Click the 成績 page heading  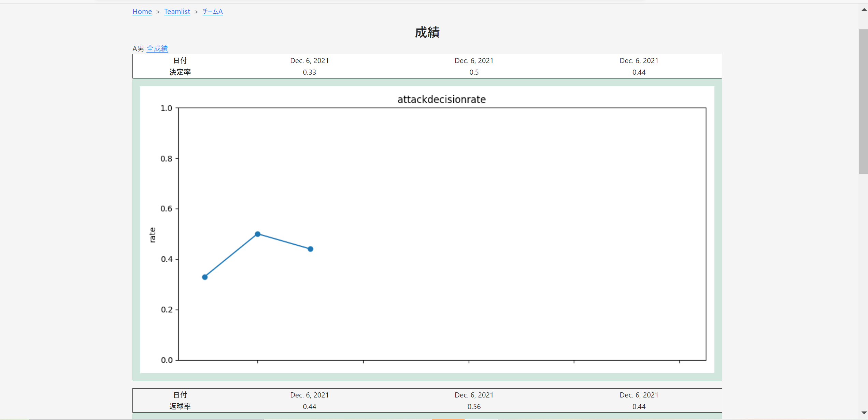pyautogui.click(x=427, y=32)
